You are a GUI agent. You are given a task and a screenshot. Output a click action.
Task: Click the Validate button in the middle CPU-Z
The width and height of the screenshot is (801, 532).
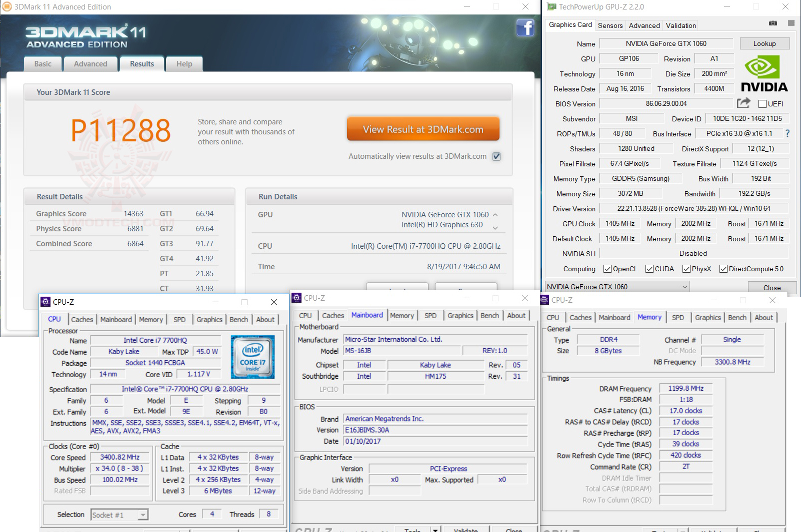click(x=465, y=530)
